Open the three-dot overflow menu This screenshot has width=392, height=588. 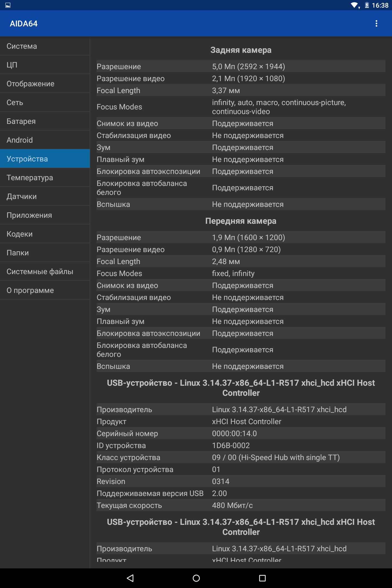376,23
